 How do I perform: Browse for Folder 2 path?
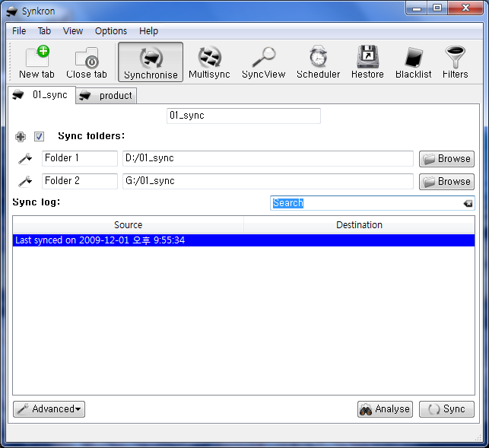[446, 182]
